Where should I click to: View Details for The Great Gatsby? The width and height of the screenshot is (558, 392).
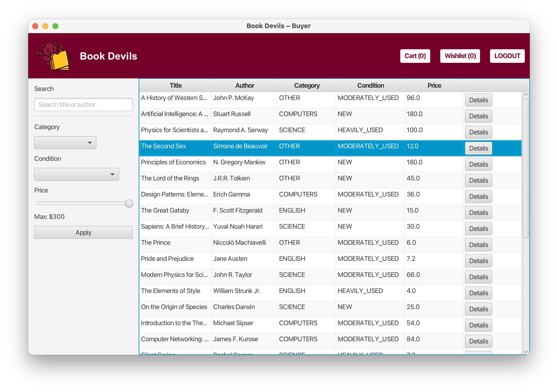point(478,212)
